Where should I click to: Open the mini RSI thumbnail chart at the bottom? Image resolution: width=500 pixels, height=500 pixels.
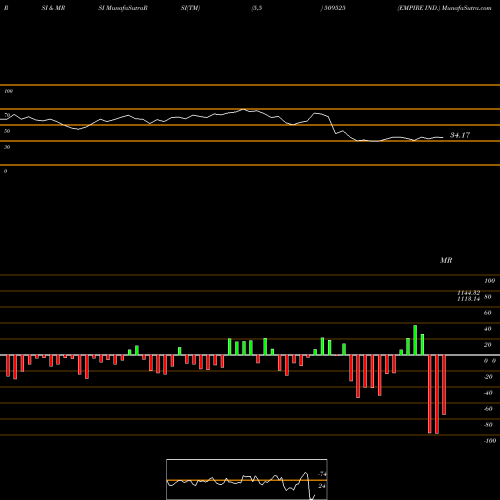[247, 479]
